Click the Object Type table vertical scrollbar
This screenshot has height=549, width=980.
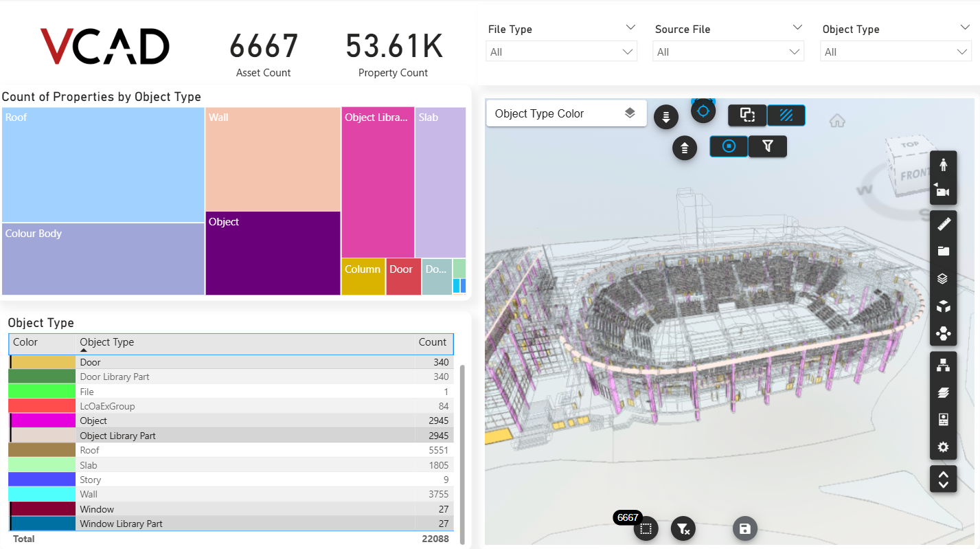tap(462, 453)
